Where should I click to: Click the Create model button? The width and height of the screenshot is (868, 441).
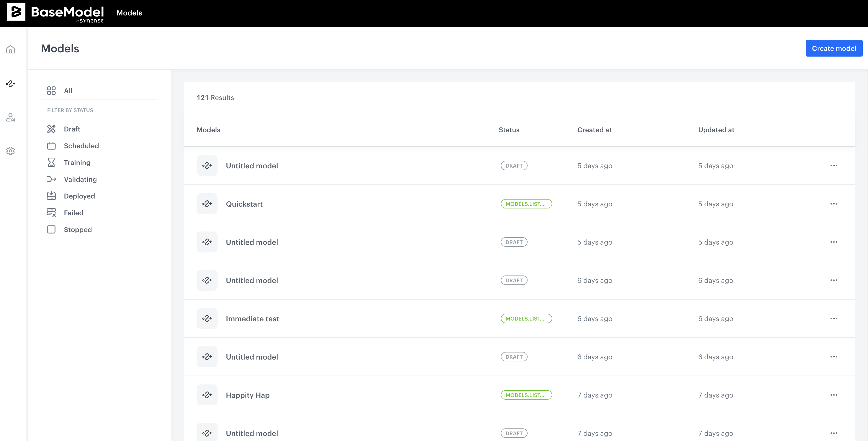834,48
